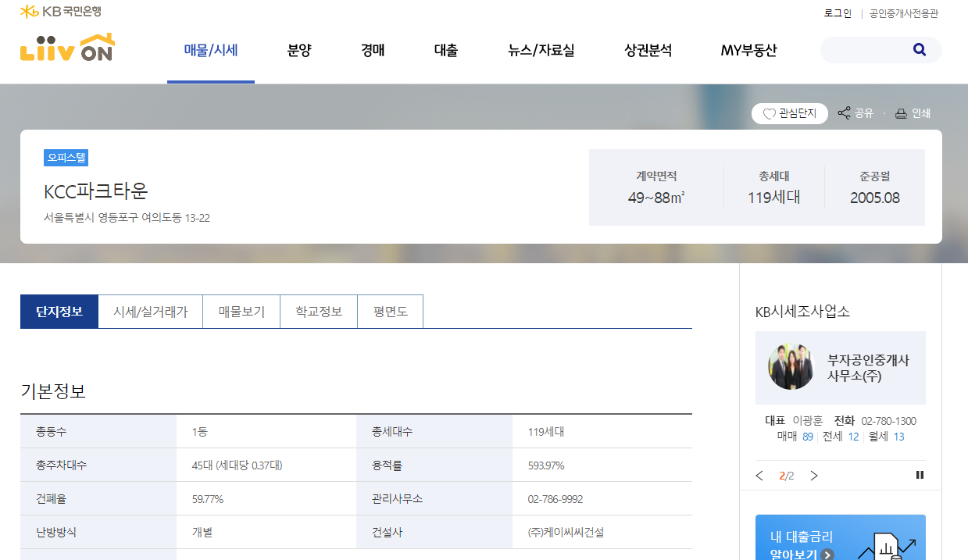
Task: Switch to the 평면도 tab
Action: pos(391,312)
